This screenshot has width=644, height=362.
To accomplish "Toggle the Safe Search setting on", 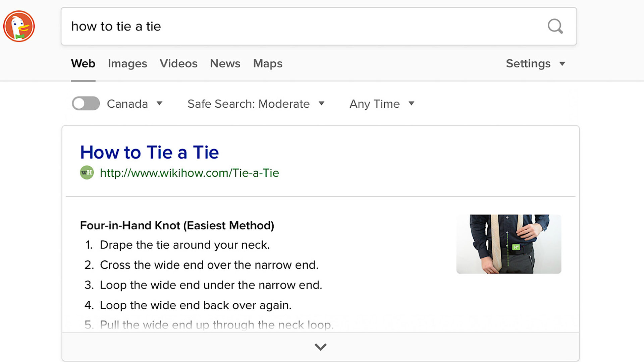I will [256, 104].
